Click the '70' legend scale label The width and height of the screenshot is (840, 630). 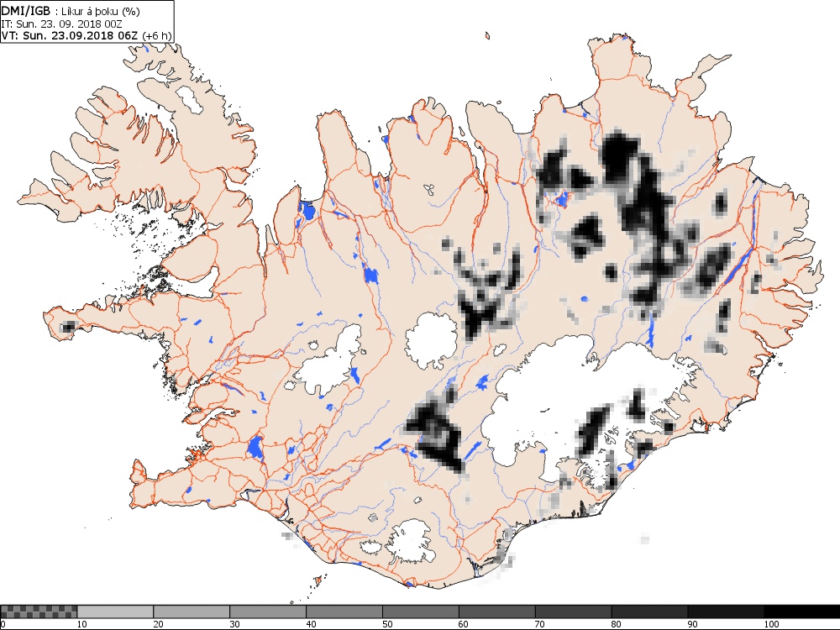pos(540,624)
